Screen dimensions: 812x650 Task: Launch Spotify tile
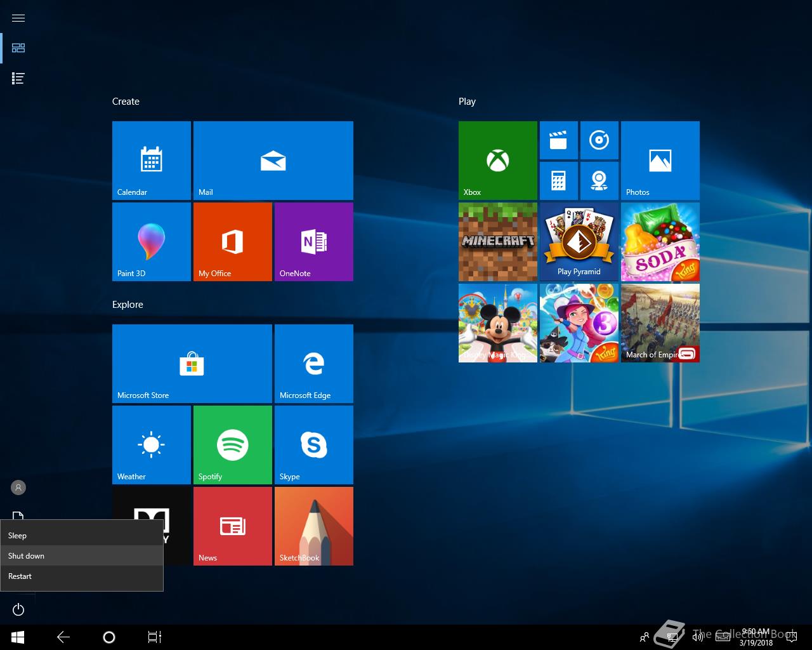pos(233,445)
